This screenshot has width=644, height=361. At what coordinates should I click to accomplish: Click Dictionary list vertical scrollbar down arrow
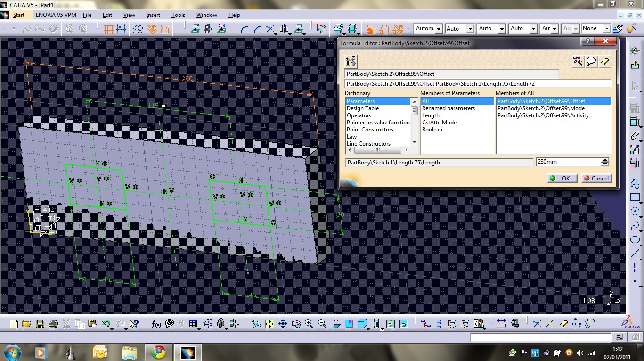[415, 142]
